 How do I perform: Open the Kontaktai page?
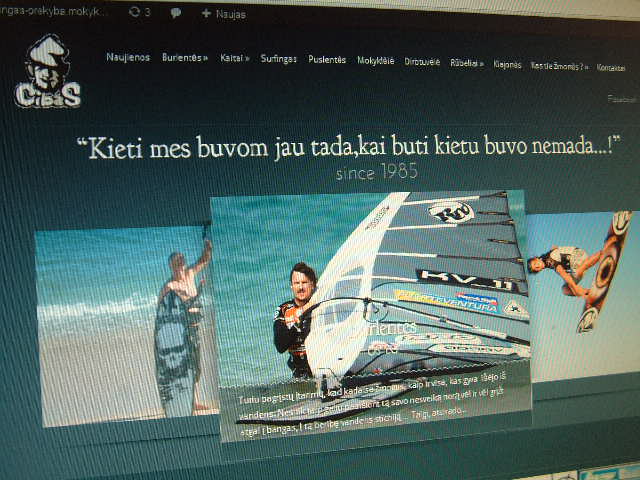pos(610,68)
